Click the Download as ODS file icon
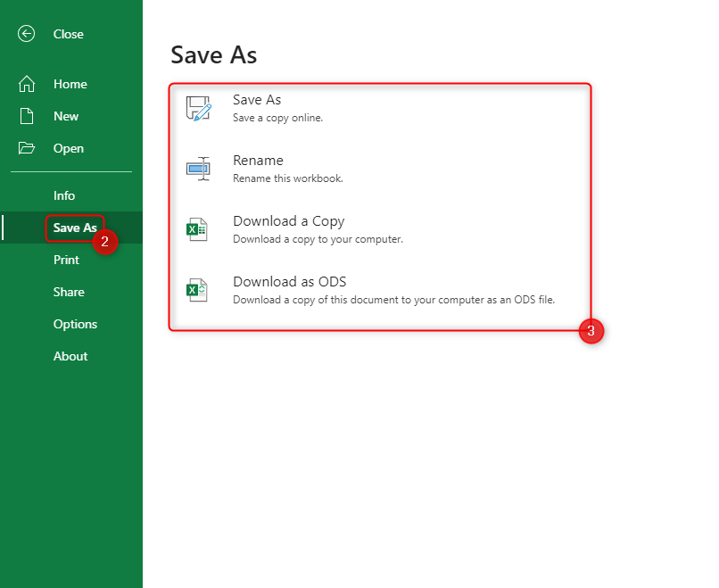This screenshot has width=719, height=588. [x=197, y=290]
